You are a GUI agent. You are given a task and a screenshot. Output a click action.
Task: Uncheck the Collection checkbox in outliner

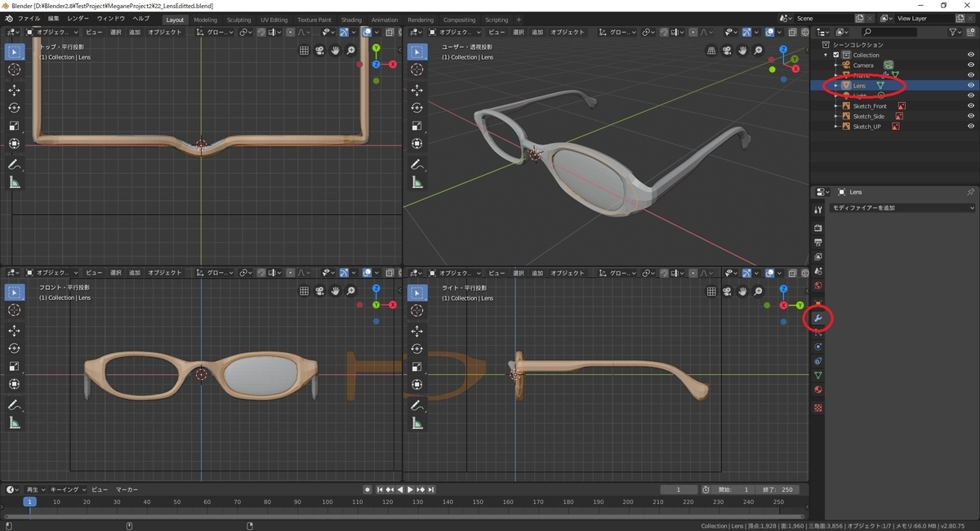point(835,55)
